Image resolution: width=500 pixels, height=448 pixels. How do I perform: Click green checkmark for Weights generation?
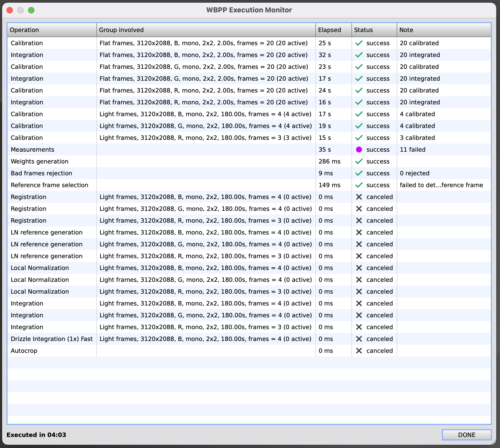pos(359,161)
